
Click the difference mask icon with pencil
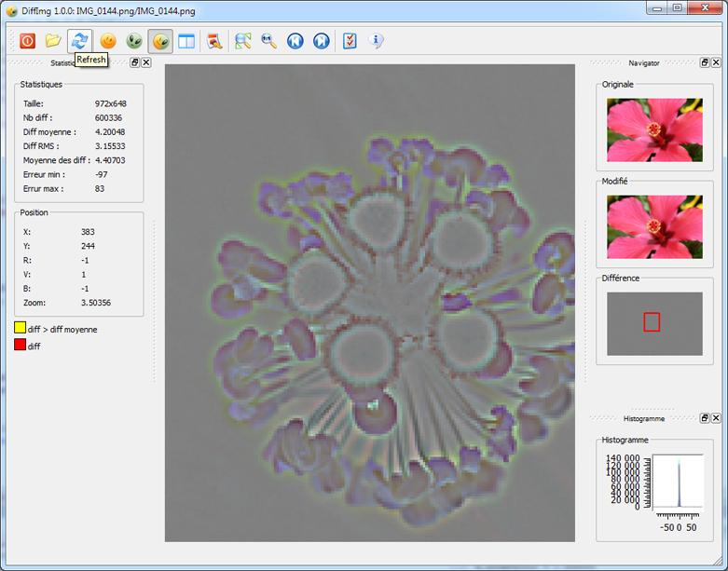click(x=215, y=41)
